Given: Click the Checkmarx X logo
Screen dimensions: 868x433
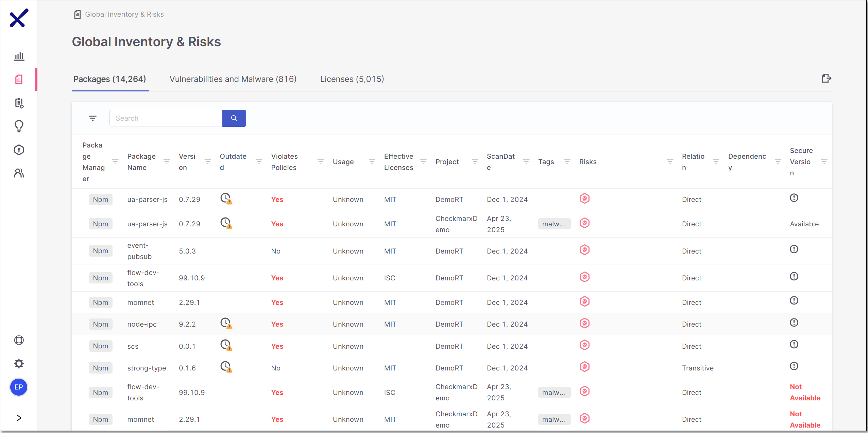Looking at the screenshot, I should coord(19,18).
